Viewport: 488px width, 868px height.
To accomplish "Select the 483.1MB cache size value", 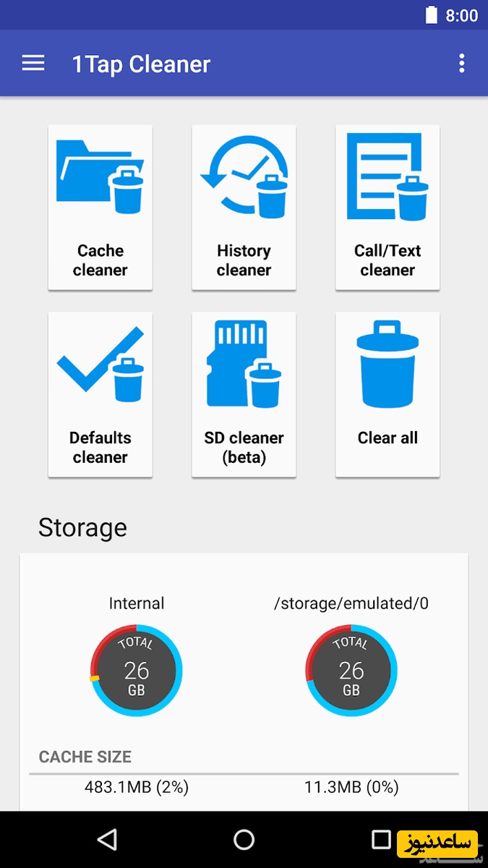I will pos(137,786).
